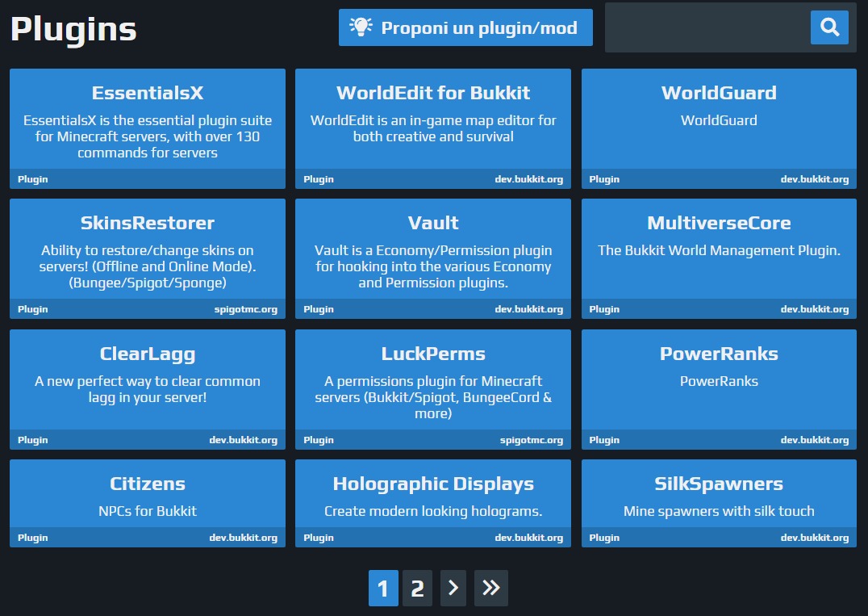The image size is (868, 616).
Task: Open the PowerRanks plugin title
Action: click(x=719, y=354)
